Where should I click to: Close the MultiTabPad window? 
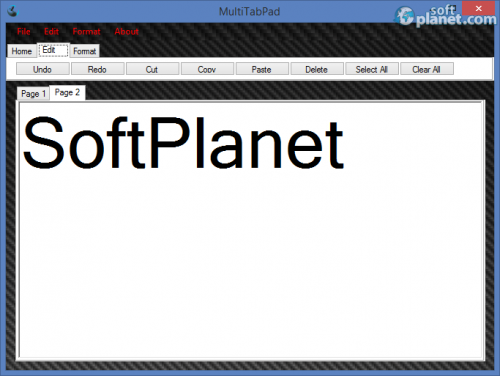coord(478,9)
